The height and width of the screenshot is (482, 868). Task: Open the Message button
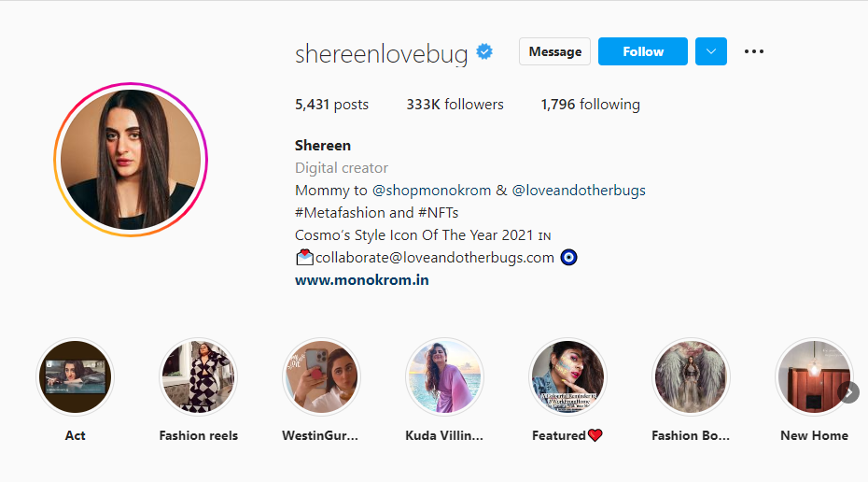[554, 51]
